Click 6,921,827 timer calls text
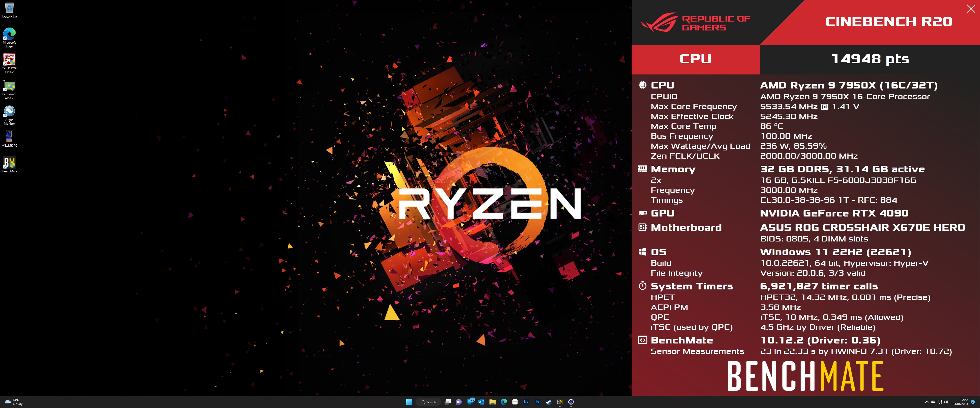 click(819, 286)
